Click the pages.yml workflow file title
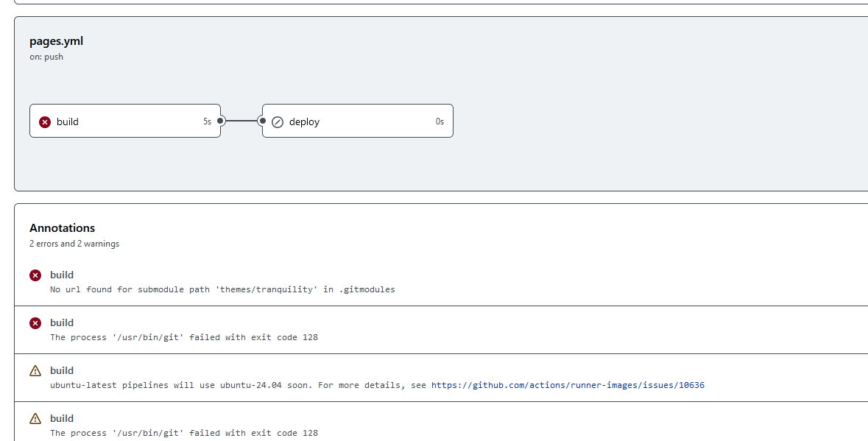Image resolution: width=868 pixels, height=441 pixels. point(57,41)
